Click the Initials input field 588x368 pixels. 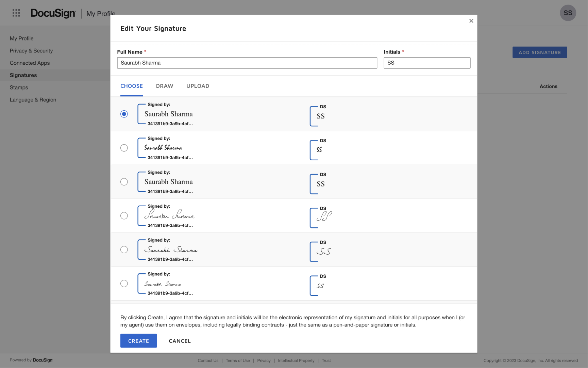click(x=427, y=63)
